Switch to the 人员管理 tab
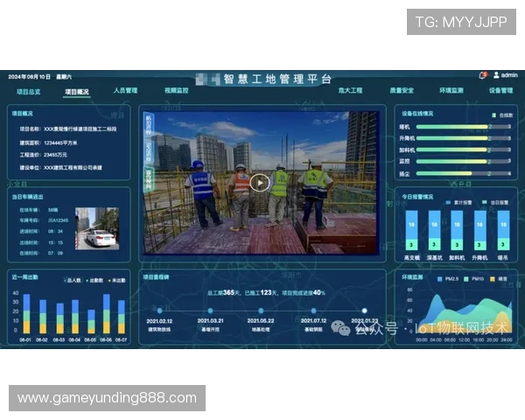Viewport: 525px width, 420px height. tap(125, 91)
